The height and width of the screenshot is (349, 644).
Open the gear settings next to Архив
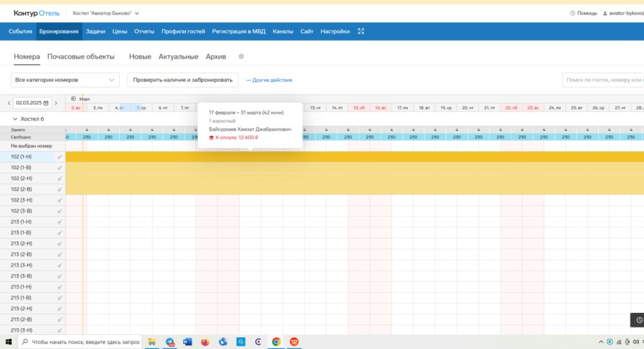241,57
